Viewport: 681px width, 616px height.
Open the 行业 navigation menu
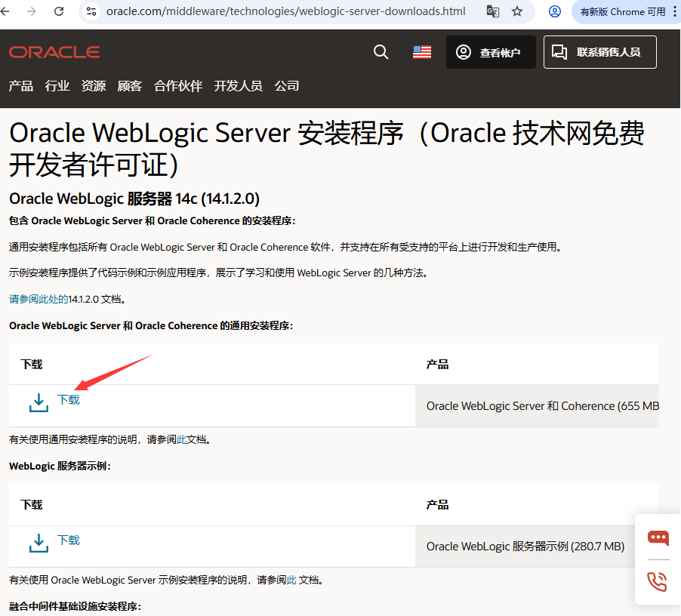(57, 86)
